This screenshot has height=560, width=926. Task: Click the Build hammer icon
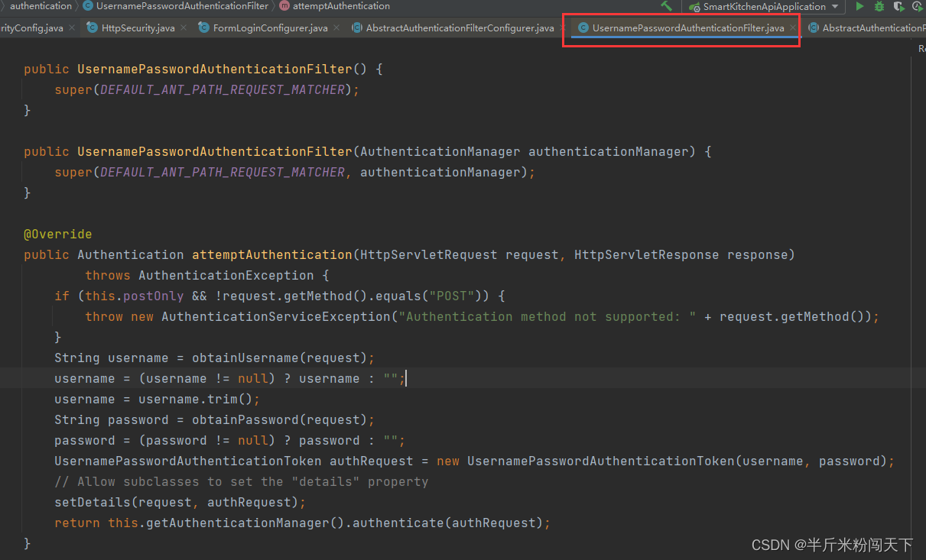click(x=664, y=6)
